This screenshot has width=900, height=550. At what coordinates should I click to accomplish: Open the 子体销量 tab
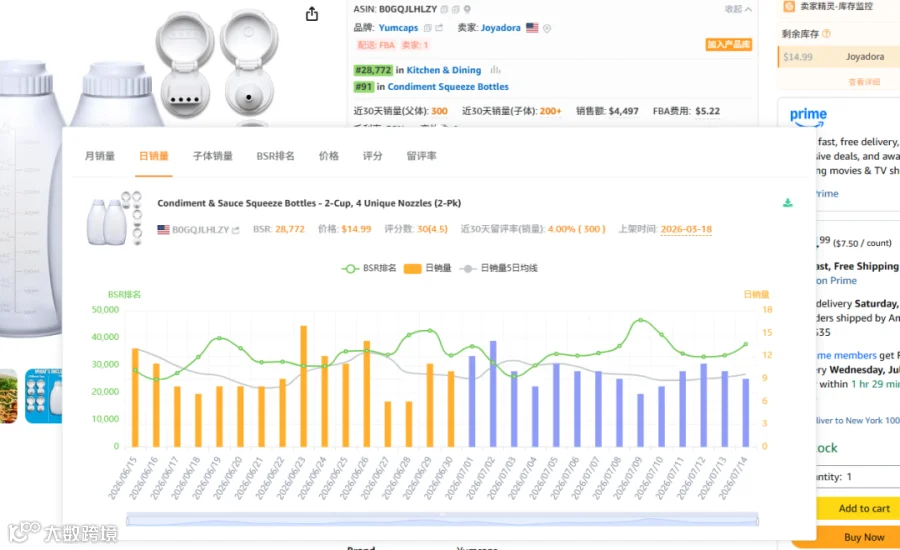tap(213, 156)
